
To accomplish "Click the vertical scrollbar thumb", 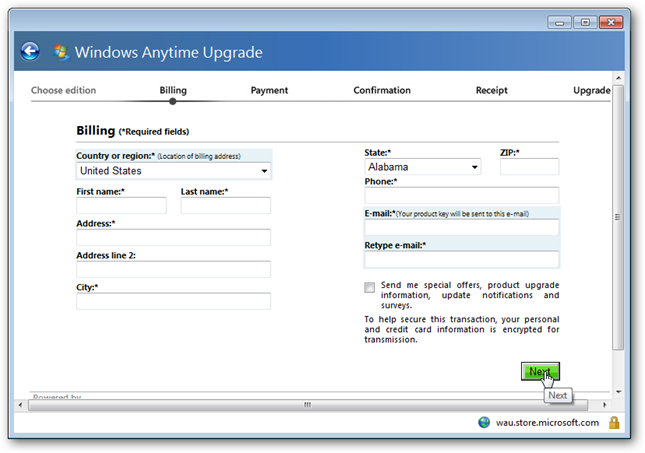I will click(618, 217).
